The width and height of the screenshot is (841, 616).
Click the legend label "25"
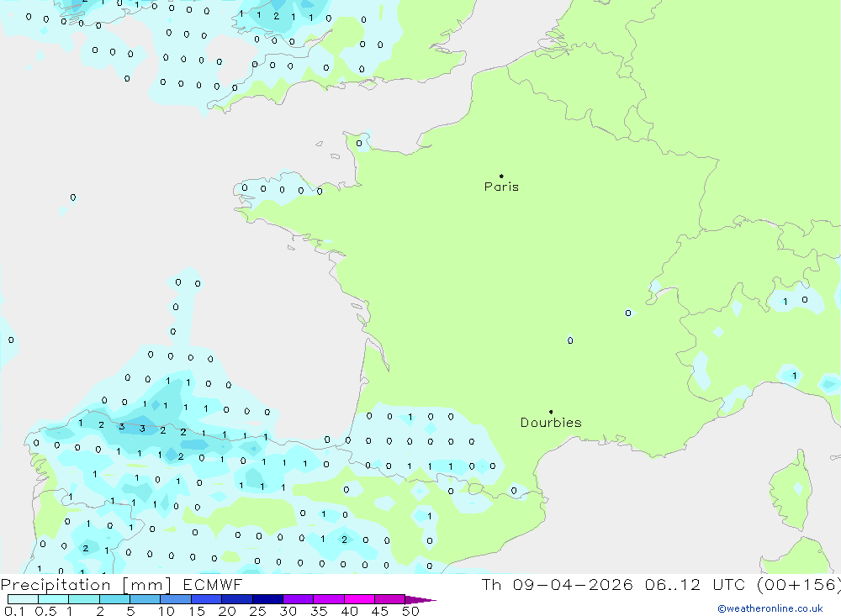coord(258,611)
